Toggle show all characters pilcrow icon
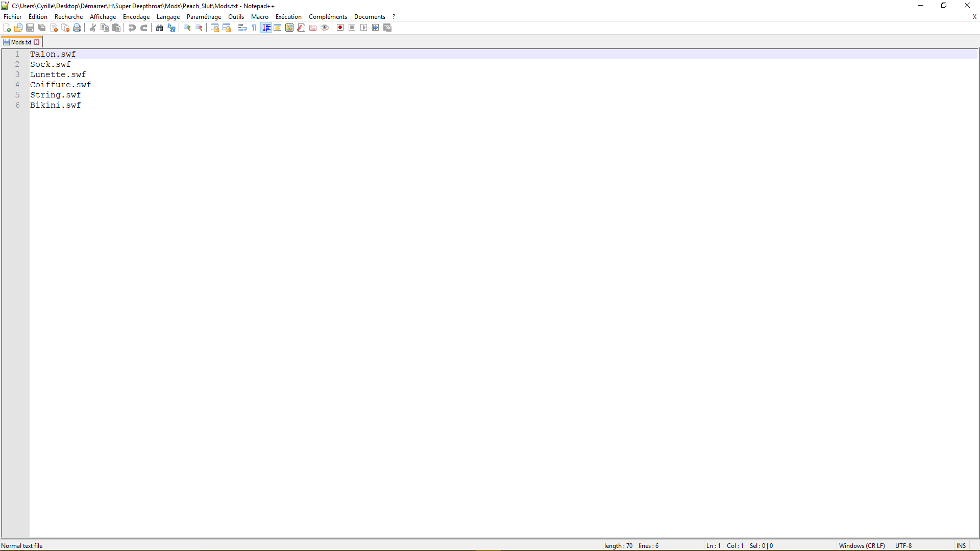This screenshot has height=551, width=980. point(254,28)
